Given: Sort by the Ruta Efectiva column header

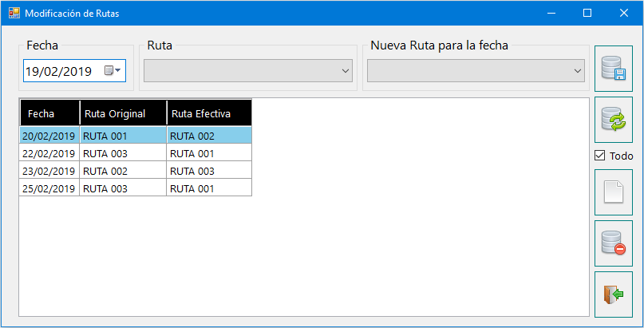Looking at the screenshot, I should 209,113.
